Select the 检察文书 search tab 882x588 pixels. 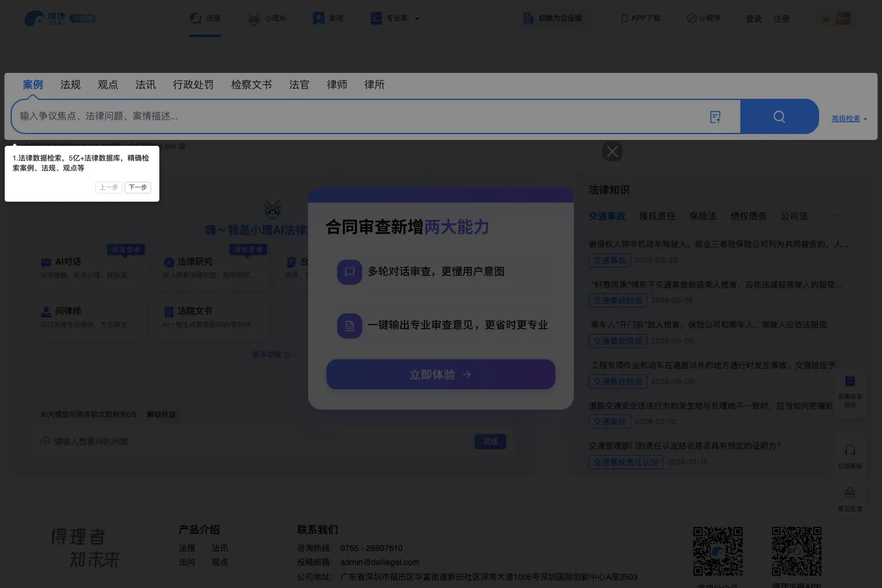pos(251,85)
